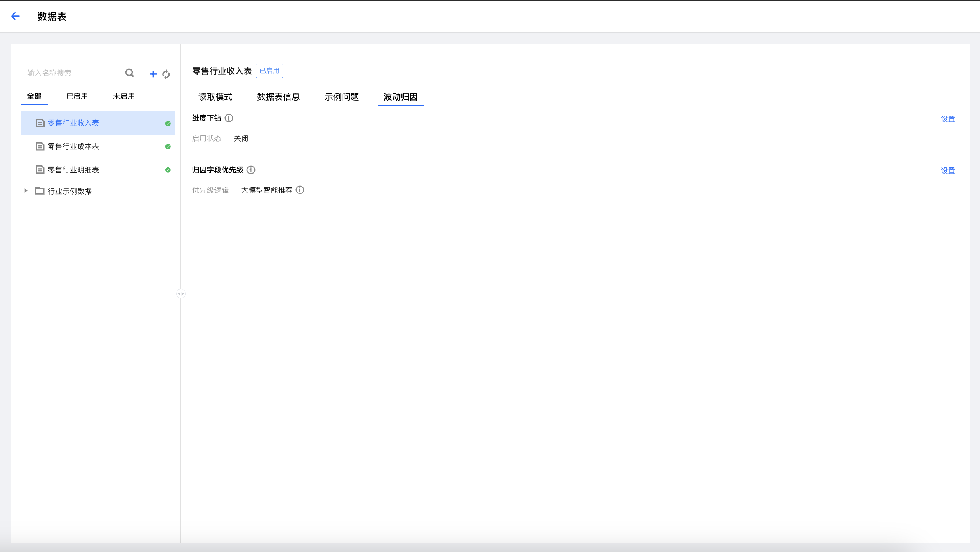
Task: Click info icon next to 归因字段优先级
Action: (251, 170)
